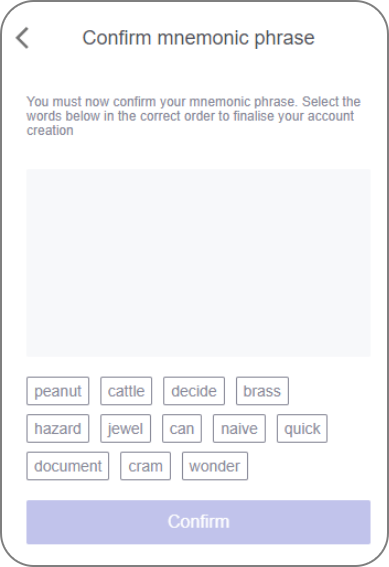Select the word 'peanut'
This screenshot has width=389, height=567.
coord(58,391)
